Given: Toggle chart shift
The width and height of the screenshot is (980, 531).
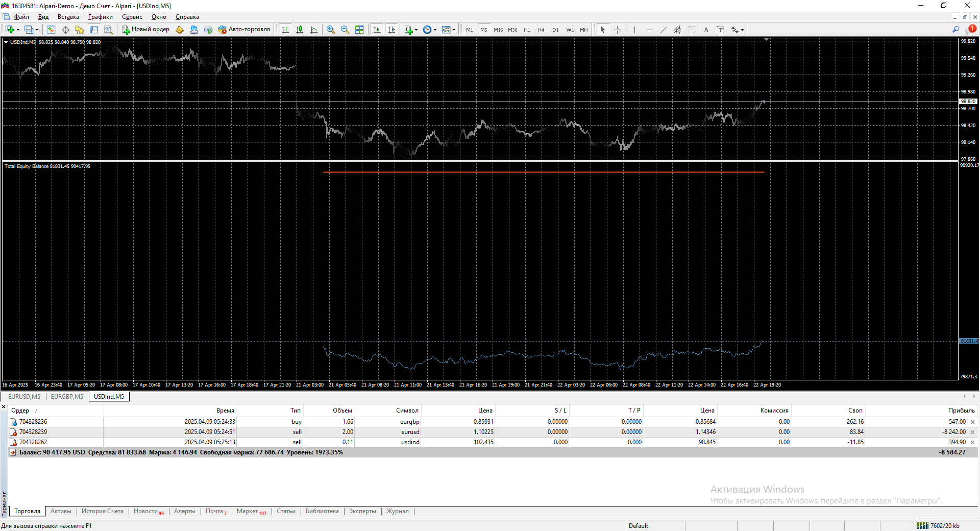Looking at the screenshot, I should click(x=391, y=30).
